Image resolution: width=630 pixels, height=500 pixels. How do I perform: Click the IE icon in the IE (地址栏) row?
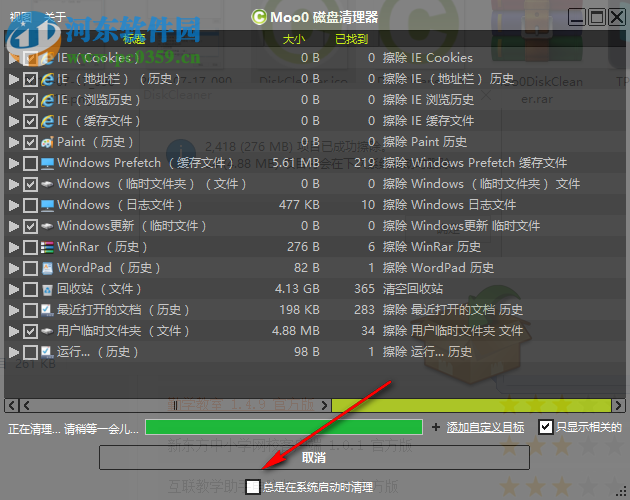tap(47, 79)
